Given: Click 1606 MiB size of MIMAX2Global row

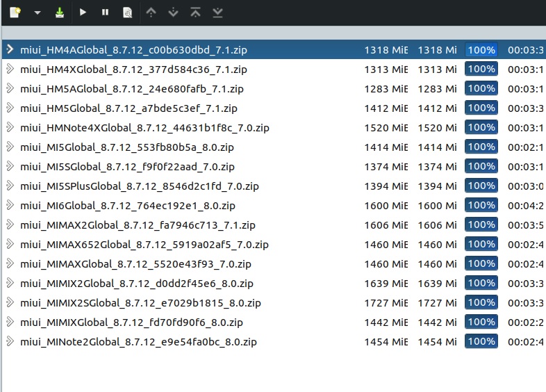Looking at the screenshot, I should click(x=386, y=225).
